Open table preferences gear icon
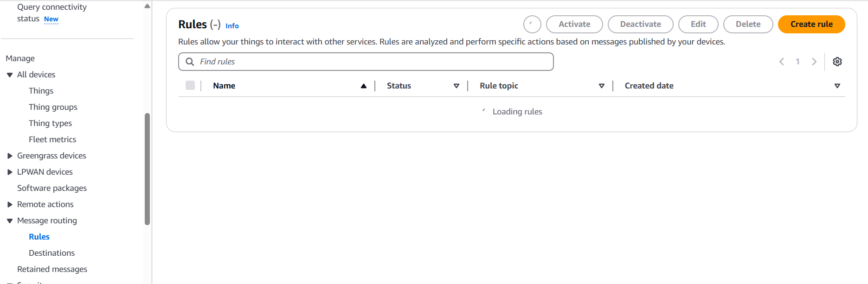This screenshot has width=868, height=284. (x=837, y=62)
